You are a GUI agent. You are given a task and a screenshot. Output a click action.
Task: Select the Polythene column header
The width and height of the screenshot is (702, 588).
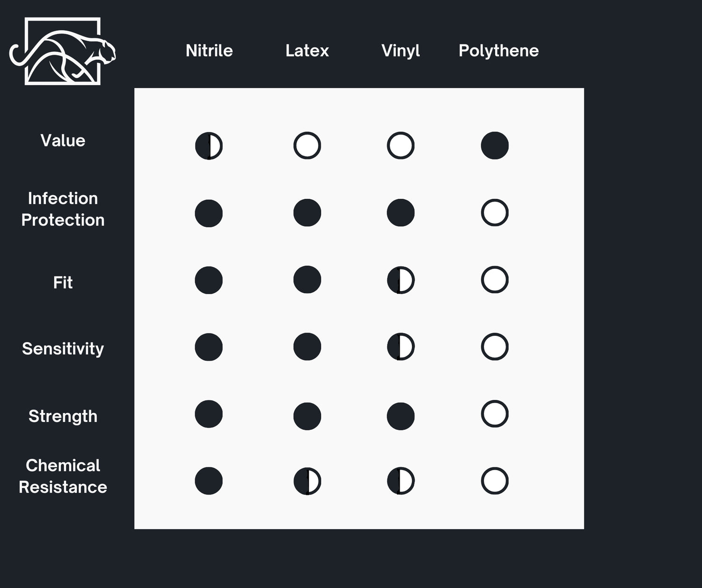click(499, 51)
